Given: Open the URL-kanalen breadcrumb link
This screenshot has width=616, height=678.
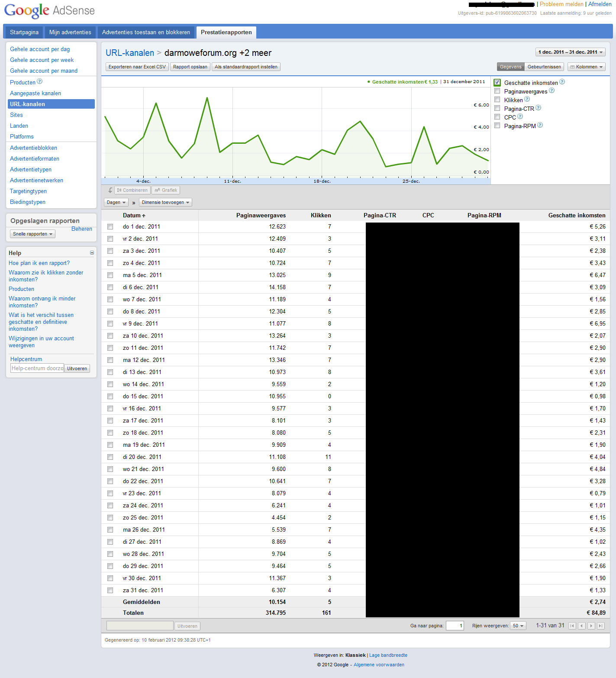Looking at the screenshot, I should point(130,53).
